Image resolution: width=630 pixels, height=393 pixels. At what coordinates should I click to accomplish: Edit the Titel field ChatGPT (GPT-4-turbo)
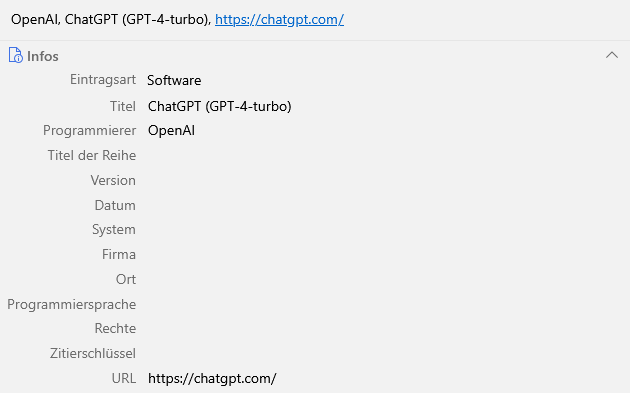click(x=384, y=106)
